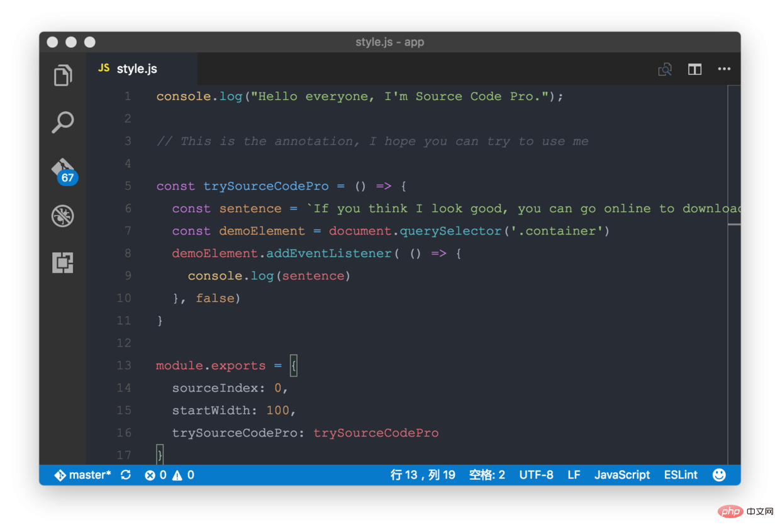This screenshot has width=780, height=532.
Task: Open the Explorer files view
Action: pyautogui.click(x=62, y=75)
